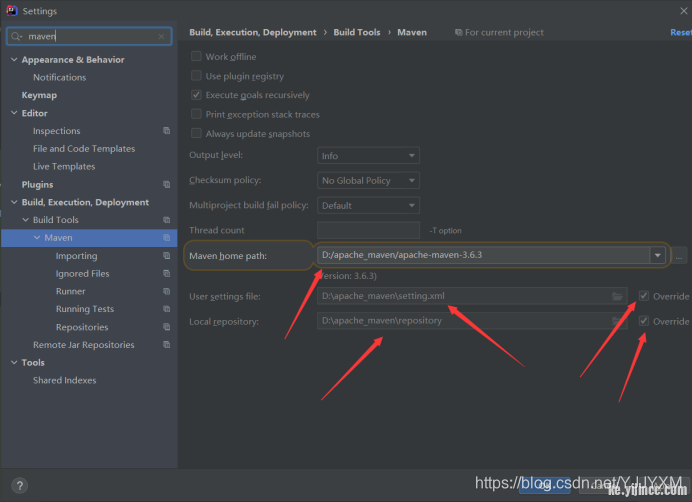Click project-level icon beside Runner

[x=166, y=291]
